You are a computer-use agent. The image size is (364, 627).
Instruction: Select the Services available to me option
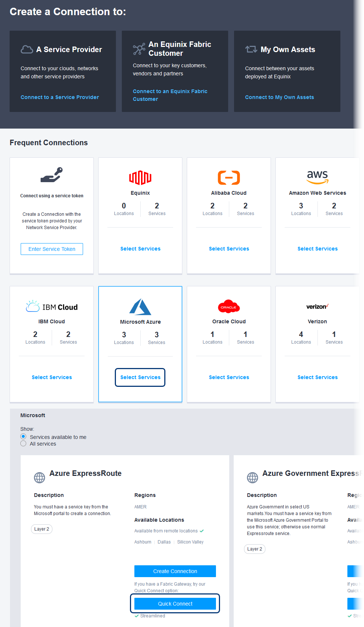coord(23,437)
